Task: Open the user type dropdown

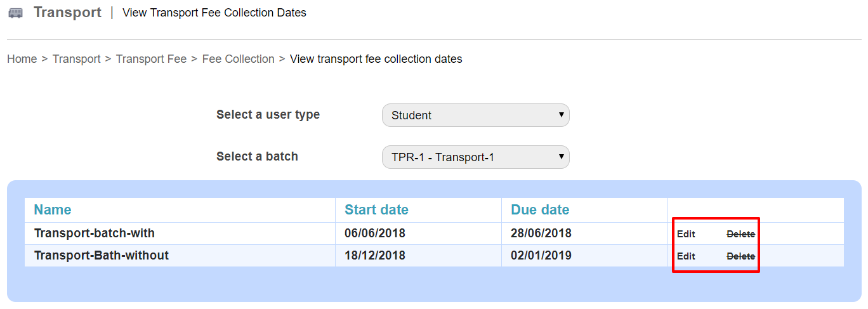Action: pos(475,115)
